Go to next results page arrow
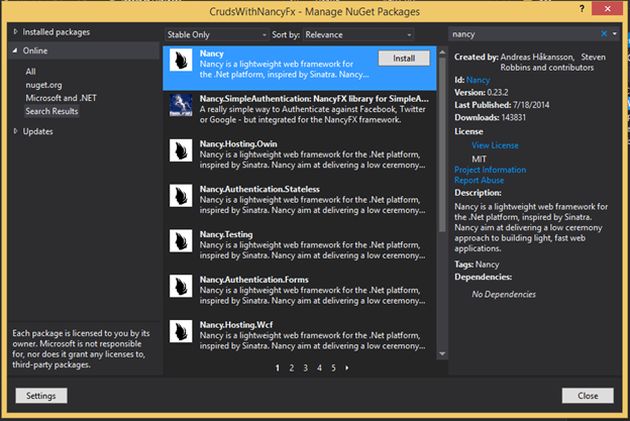Image resolution: width=630 pixels, height=421 pixels. click(x=347, y=368)
